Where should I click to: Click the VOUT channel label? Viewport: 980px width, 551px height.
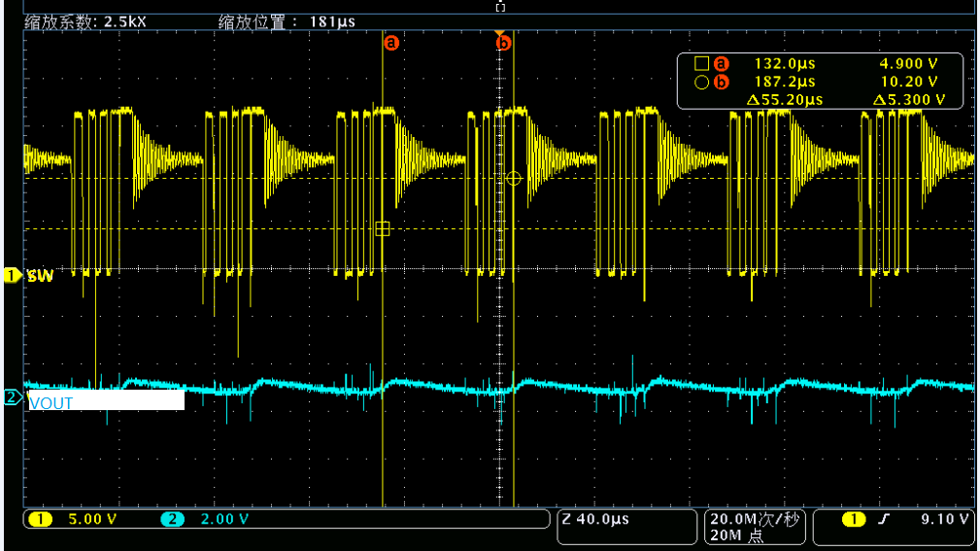51,403
